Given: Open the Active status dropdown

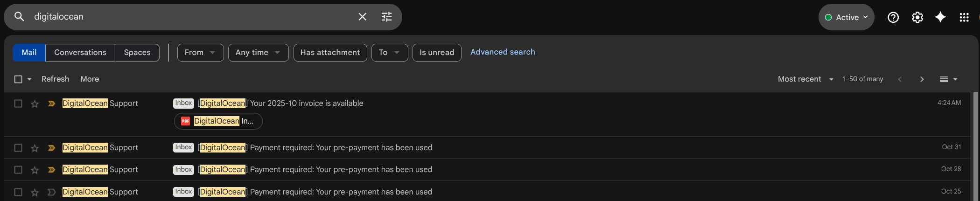Looking at the screenshot, I should [846, 17].
